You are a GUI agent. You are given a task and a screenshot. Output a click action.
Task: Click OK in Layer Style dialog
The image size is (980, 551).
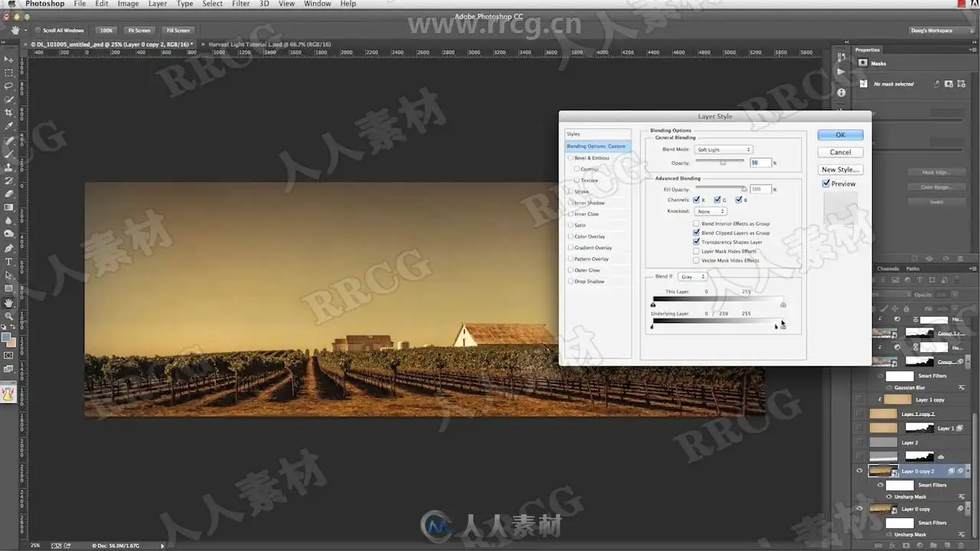[x=840, y=135]
